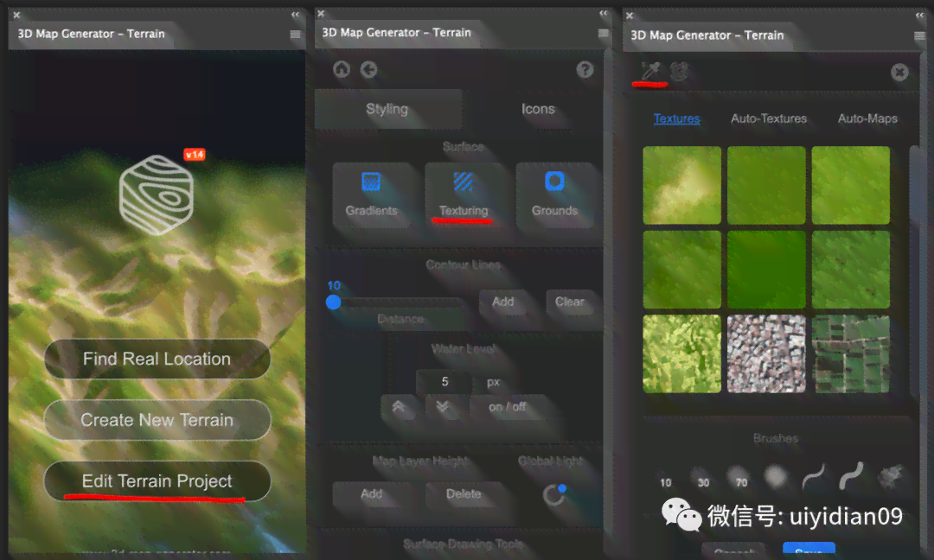Close the textures panel with round X icon
Image resolution: width=934 pixels, height=560 pixels.
[899, 73]
